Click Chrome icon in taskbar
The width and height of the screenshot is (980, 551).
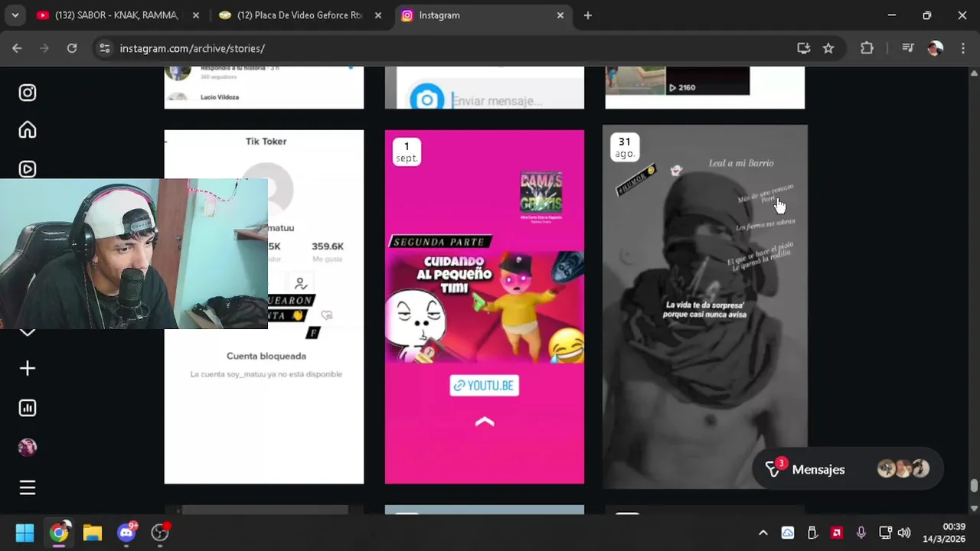pyautogui.click(x=59, y=533)
